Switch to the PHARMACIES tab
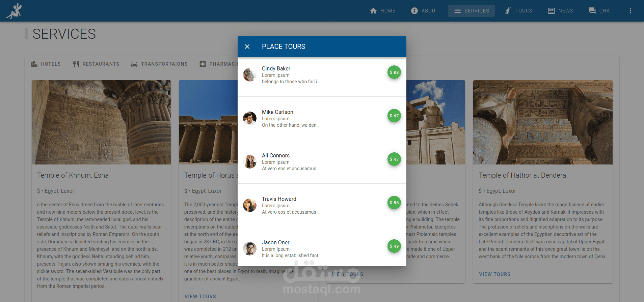This screenshot has height=302, width=644. coord(219,64)
